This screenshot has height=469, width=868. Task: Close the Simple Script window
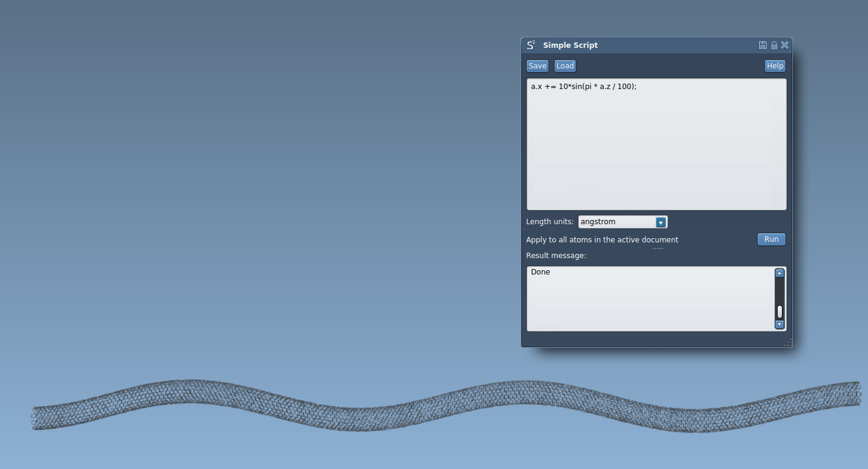(784, 45)
